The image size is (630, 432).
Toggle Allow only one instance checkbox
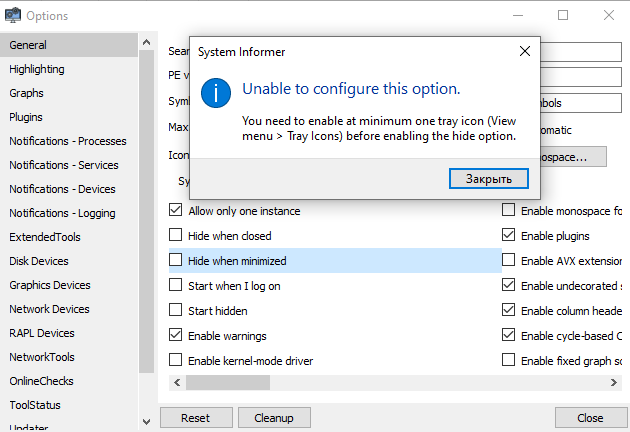(x=176, y=210)
